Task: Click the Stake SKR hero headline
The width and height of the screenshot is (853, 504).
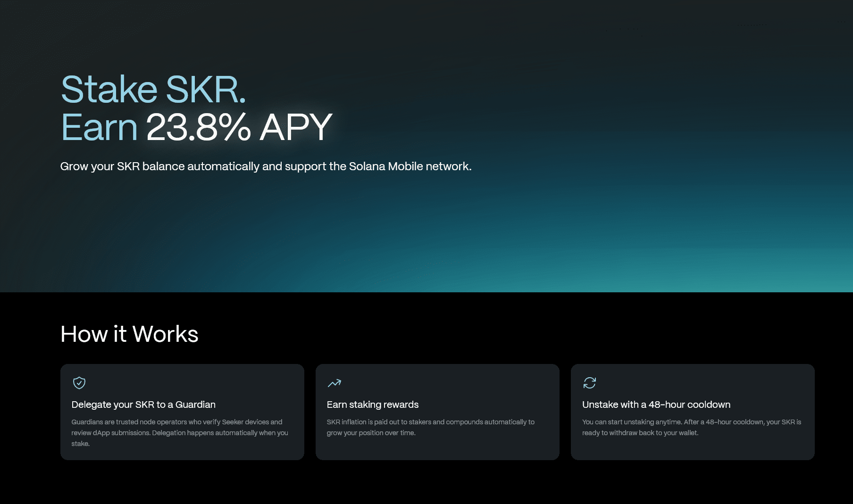Action: pos(153,89)
